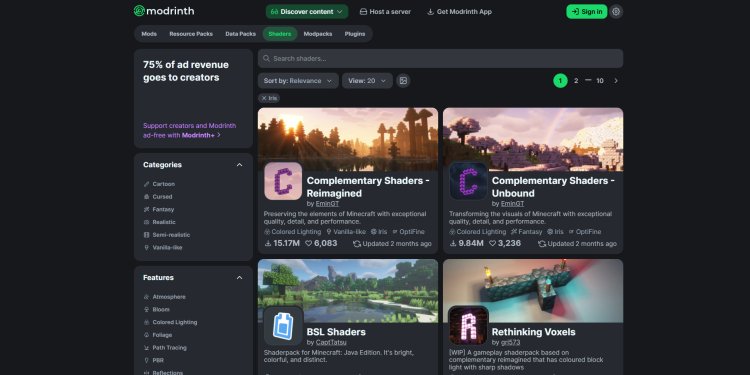Click 3,236 followers count
This screenshot has width=750, height=375.
505,243
